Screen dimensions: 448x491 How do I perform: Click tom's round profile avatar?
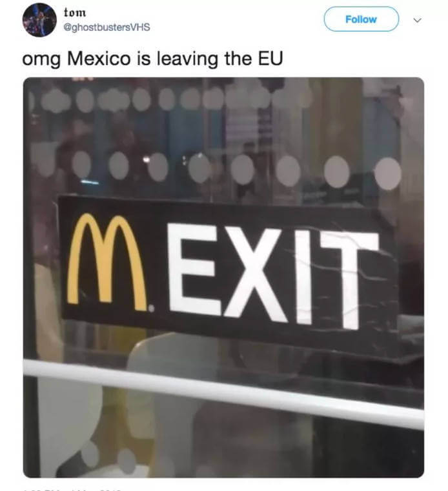[39, 20]
